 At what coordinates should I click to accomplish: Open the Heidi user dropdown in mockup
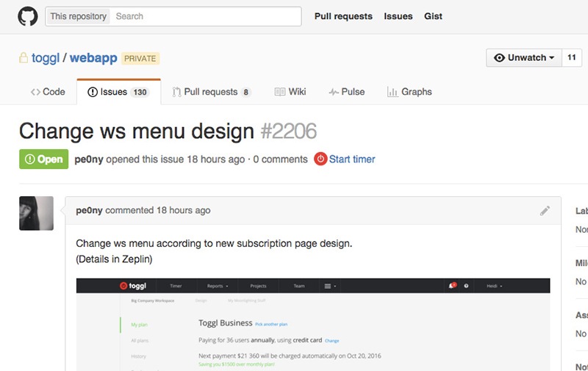[494, 286]
